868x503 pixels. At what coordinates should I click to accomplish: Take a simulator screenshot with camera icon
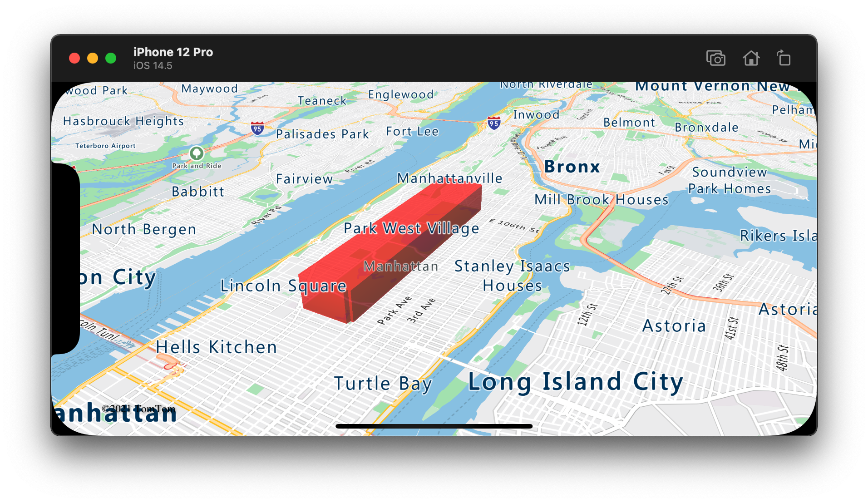pos(715,59)
